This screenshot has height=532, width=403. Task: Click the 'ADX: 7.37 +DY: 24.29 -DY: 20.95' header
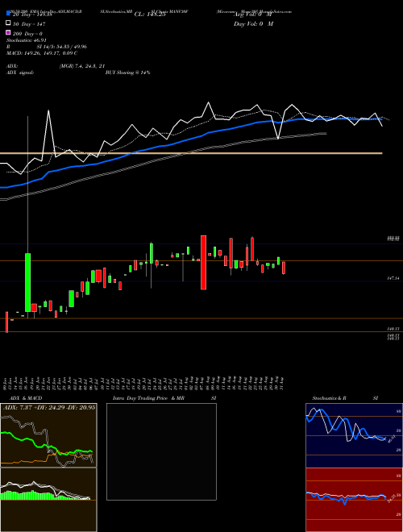tap(49, 407)
